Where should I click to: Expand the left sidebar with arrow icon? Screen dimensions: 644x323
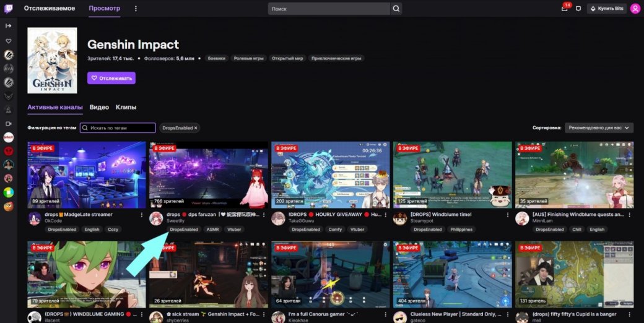[8, 26]
